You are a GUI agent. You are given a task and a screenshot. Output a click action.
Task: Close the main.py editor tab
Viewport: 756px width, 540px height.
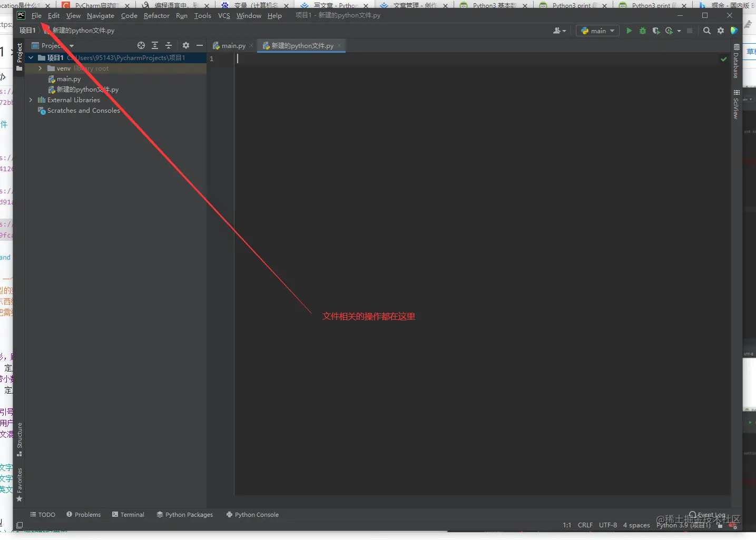[251, 46]
